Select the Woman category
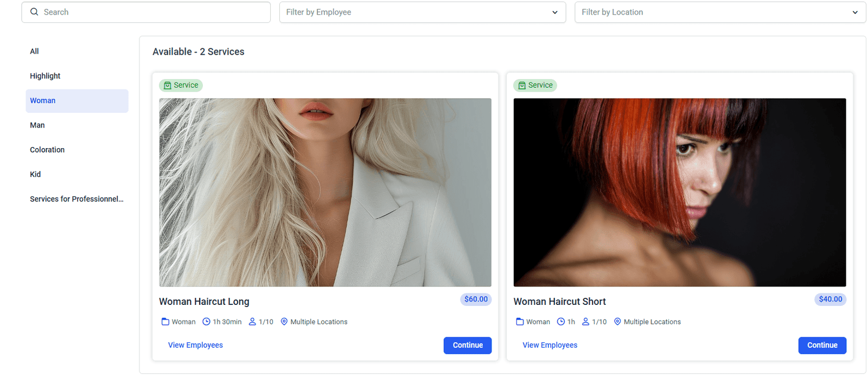The width and height of the screenshot is (868, 377). 77,101
